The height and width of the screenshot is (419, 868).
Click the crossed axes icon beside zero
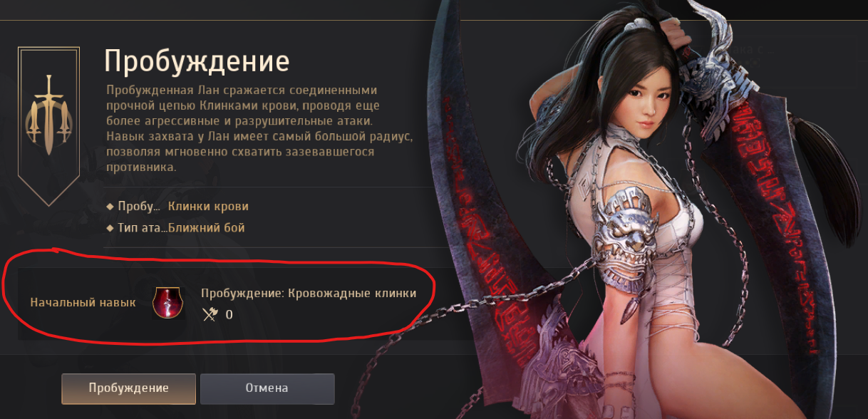point(210,314)
